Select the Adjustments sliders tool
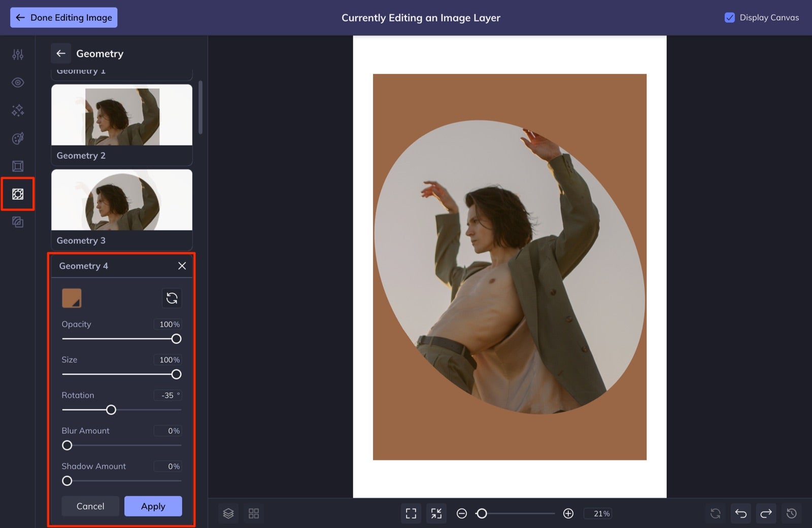The height and width of the screenshot is (528, 812). pos(18,54)
